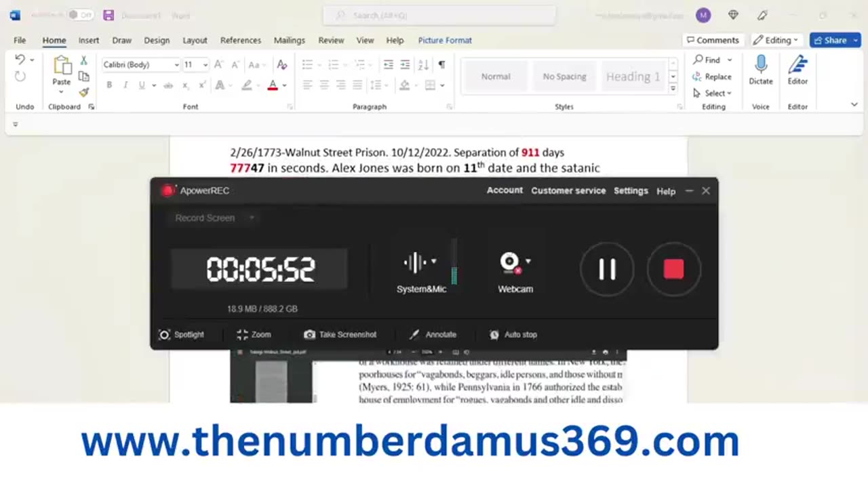Click the Cut scissors icon
This screenshot has width=868, height=488.
point(83,61)
